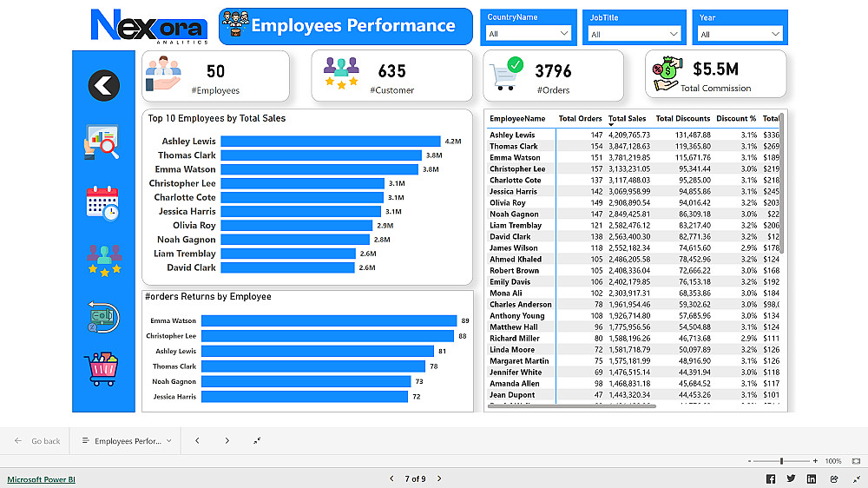Click the #orders Returns by Employee title
This screenshot has height=488, width=868.
[x=208, y=296]
